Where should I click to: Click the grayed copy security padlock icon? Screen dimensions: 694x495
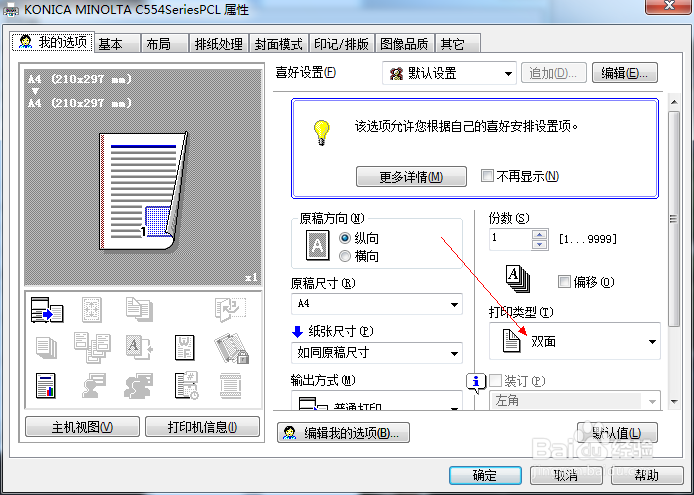(x=231, y=348)
